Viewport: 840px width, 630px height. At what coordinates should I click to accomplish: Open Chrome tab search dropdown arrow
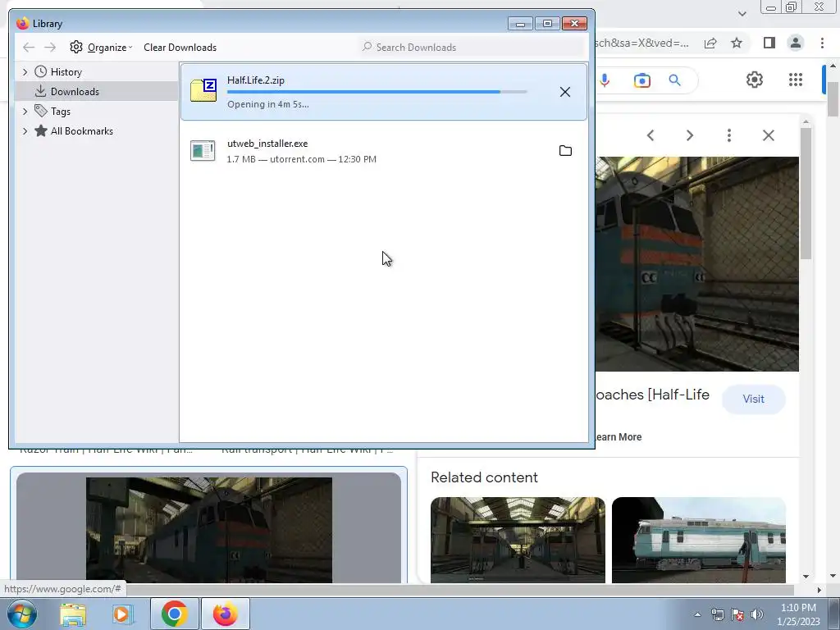click(742, 14)
